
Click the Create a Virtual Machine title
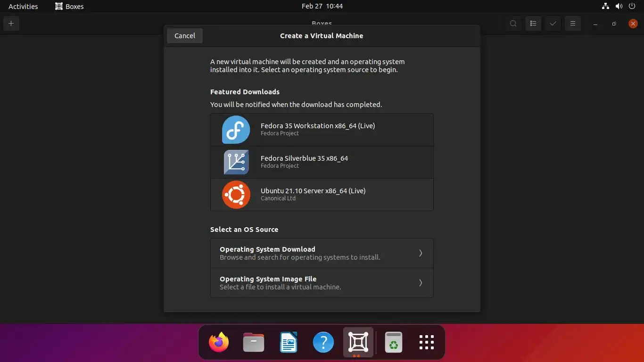pos(322,36)
